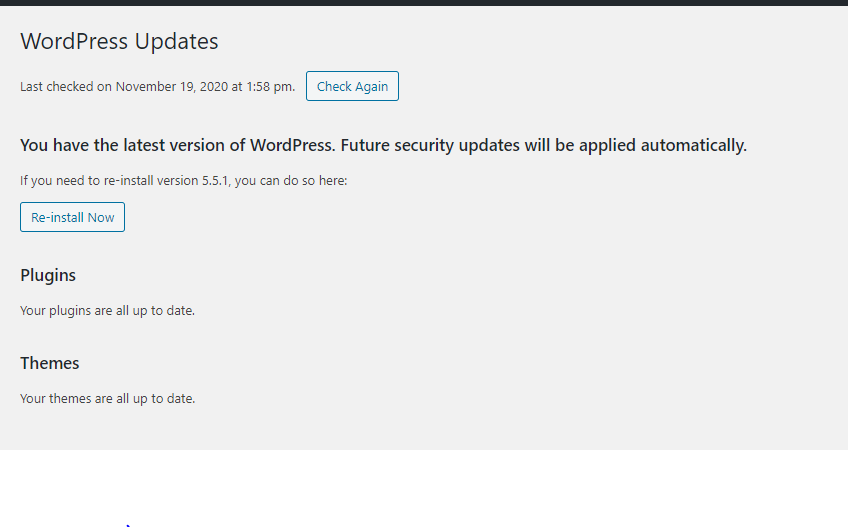Click the Themes section heading
Viewport: 848px width, 527px height.
[x=49, y=363]
